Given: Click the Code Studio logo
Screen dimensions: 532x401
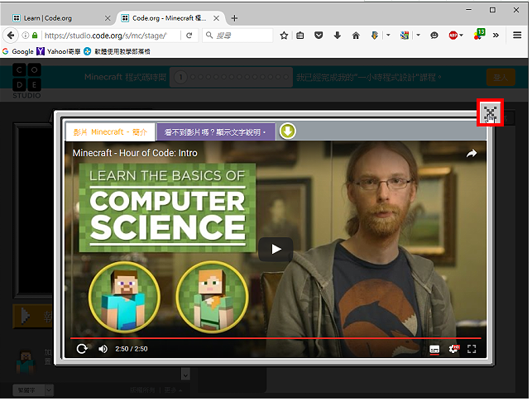Looking at the screenshot, I should pos(26,81).
